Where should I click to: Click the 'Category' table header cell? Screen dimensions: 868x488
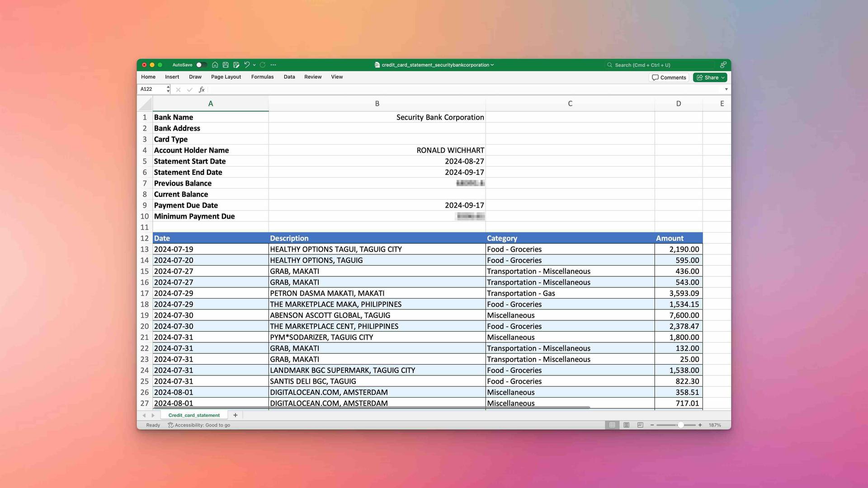click(x=570, y=238)
